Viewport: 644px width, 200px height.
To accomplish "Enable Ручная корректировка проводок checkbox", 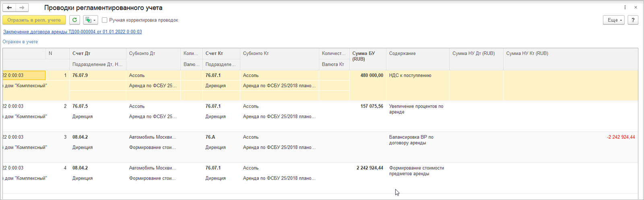I will pos(105,20).
